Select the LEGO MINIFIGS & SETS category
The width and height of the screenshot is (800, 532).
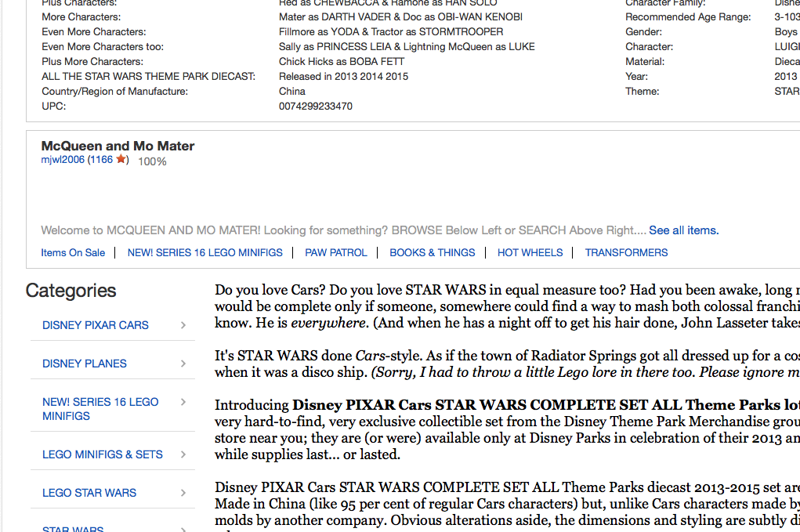(103, 454)
